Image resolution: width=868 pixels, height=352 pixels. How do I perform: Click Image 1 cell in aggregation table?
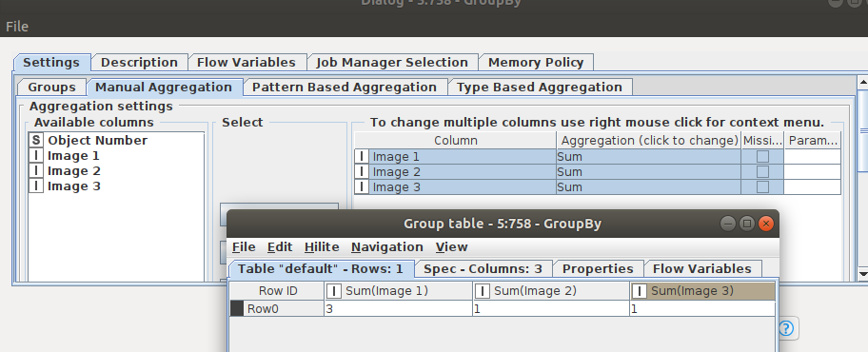[455, 157]
